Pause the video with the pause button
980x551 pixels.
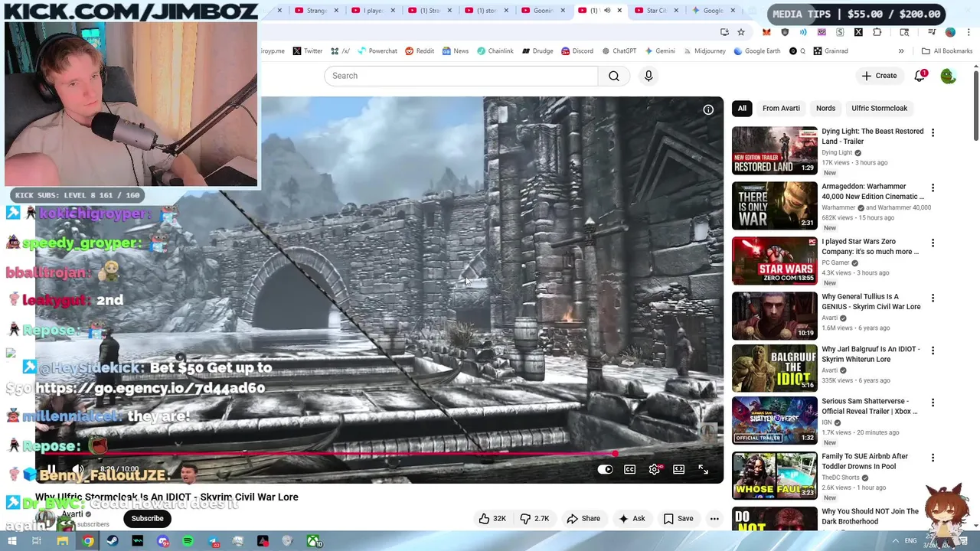[51, 470]
